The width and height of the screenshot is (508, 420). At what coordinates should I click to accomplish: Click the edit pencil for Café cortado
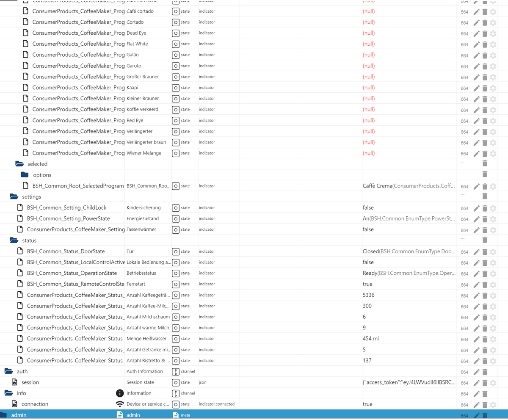[x=476, y=11]
